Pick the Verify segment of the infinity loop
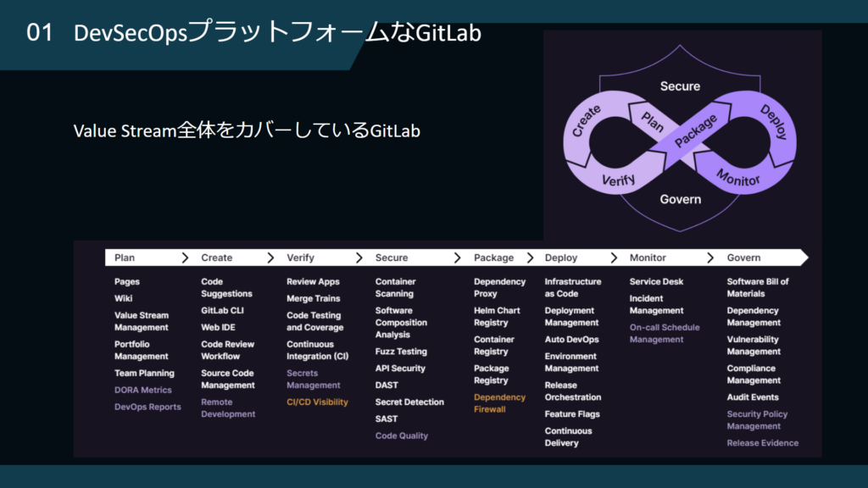 (618, 180)
